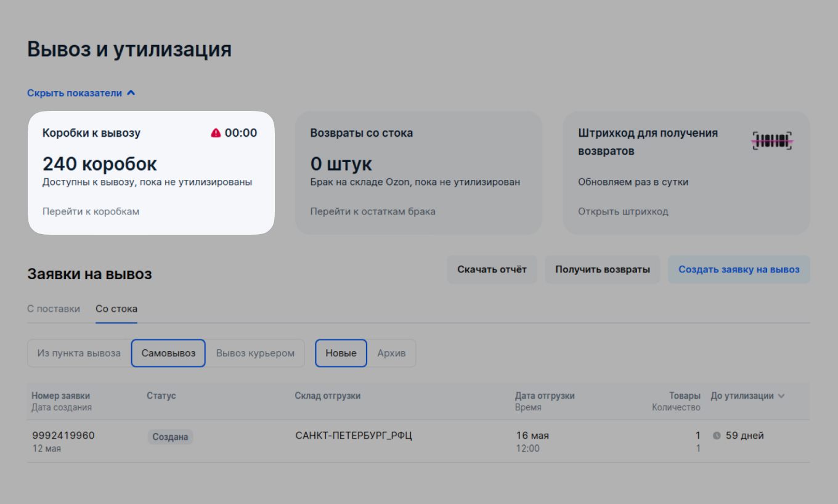Click Создать заявку на вывоз
Screen dimensions: 838x504
pyautogui.click(x=739, y=269)
